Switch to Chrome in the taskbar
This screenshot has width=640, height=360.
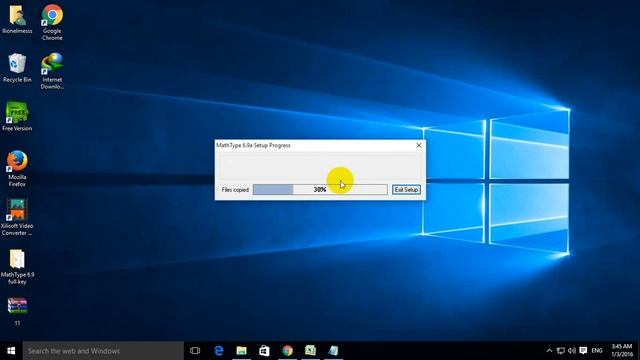[x=287, y=351]
